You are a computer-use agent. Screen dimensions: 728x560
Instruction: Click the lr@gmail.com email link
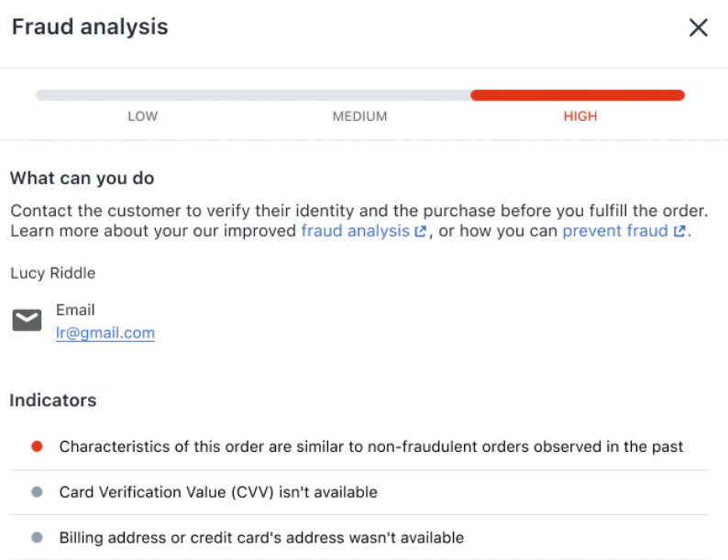click(x=105, y=333)
